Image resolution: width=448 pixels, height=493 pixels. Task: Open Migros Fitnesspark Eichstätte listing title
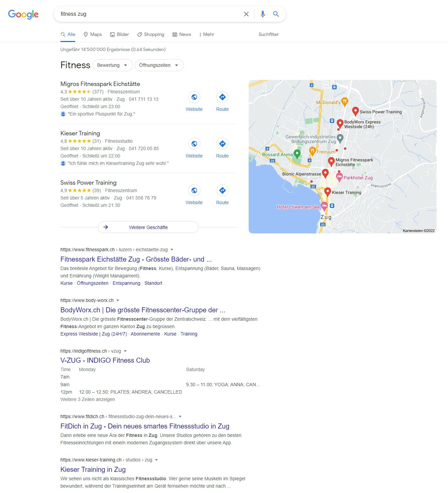tap(100, 84)
